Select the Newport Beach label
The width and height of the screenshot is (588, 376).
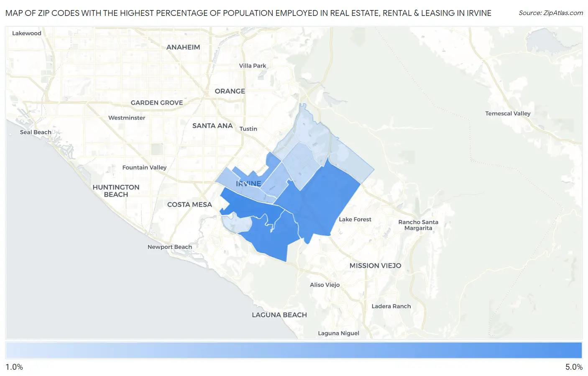[170, 247]
